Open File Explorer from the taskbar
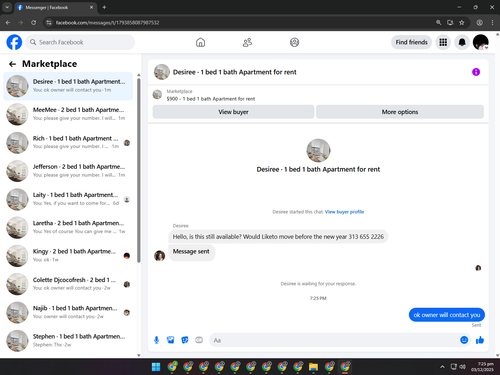The width and height of the screenshot is (500, 375). point(313,367)
